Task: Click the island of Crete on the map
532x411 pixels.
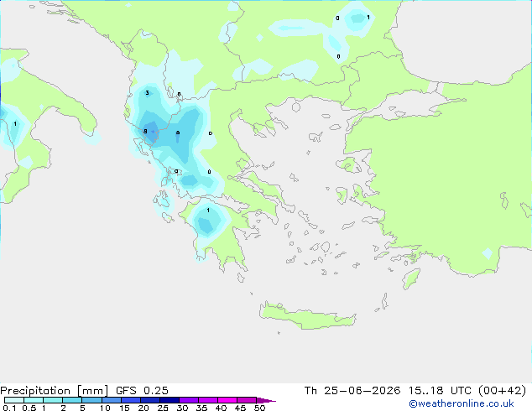Action: click(307, 316)
